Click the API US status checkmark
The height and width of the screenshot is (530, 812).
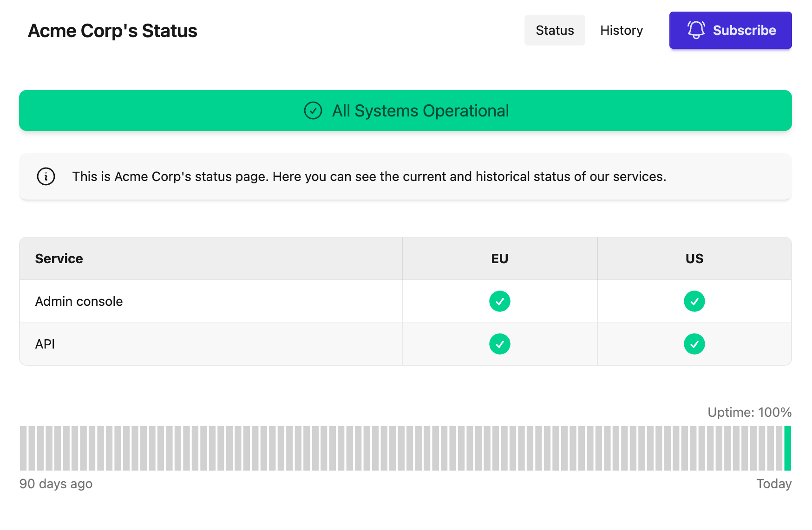(694, 344)
